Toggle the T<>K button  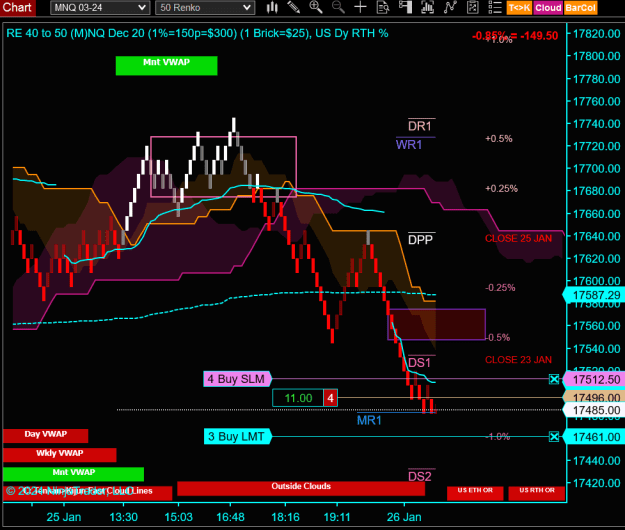point(519,8)
